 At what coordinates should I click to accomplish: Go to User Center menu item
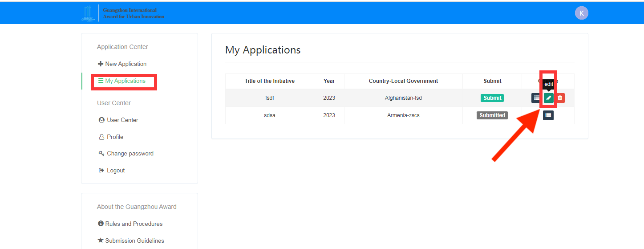pyautogui.click(x=122, y=120)
